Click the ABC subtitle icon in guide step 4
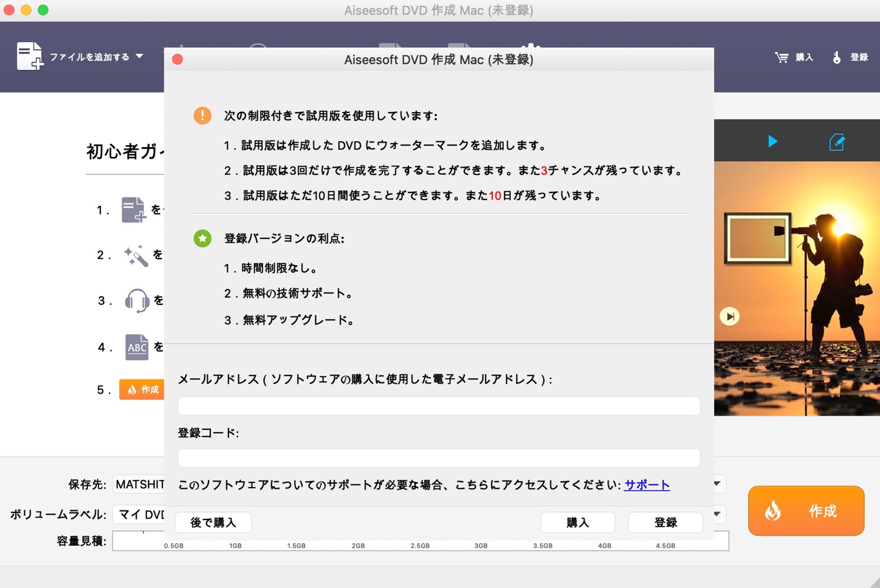The image size is (880, 588). coord(137,347)
